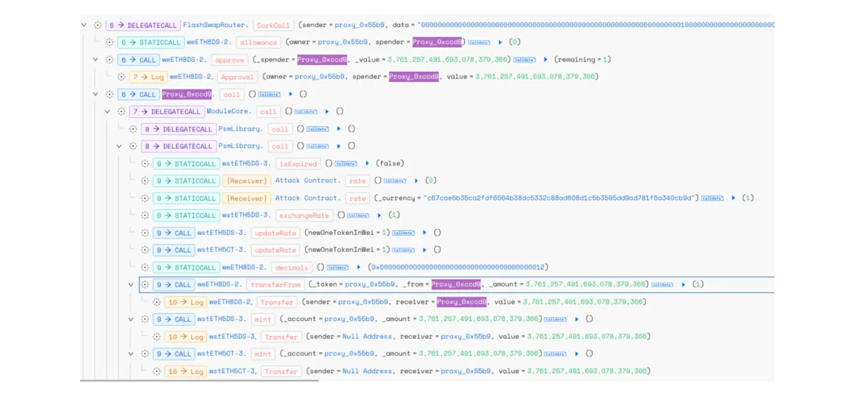The image size is (868, 401).
Task: Collapse the ModuleCore DELEGATECALL node
Action: coord(107,111)
